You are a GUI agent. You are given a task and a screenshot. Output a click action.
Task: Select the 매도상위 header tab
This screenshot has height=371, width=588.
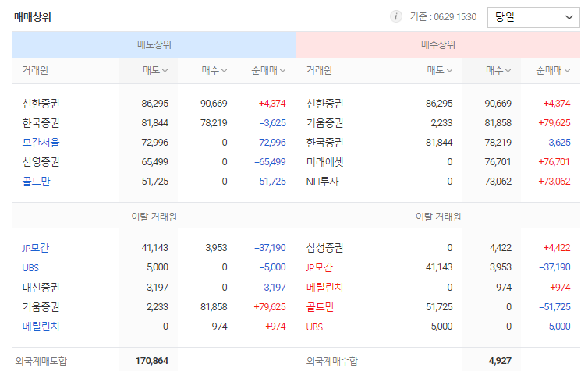(x=154, y=45)
